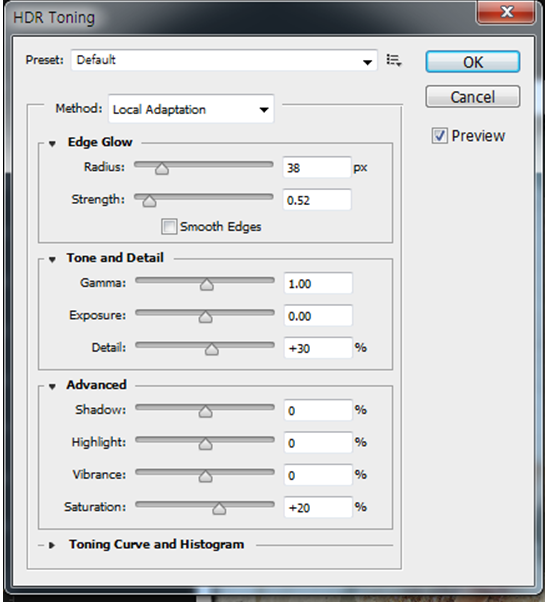
Task: Toggle the Preview checkbox
Action: pos(439,136)
